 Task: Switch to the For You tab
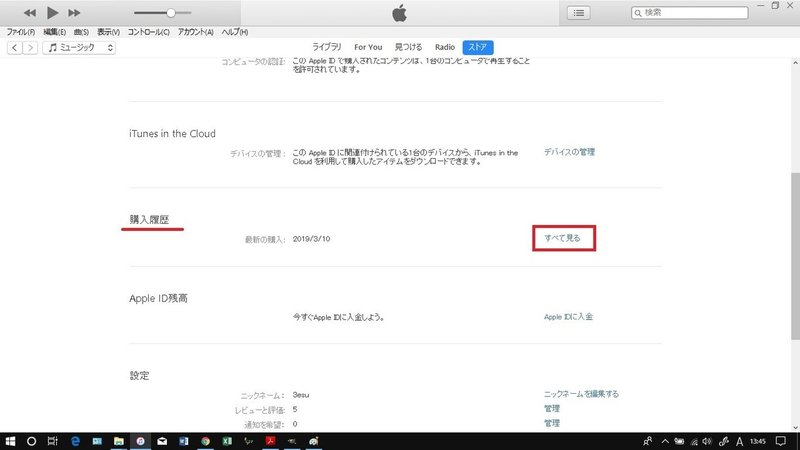368,47
